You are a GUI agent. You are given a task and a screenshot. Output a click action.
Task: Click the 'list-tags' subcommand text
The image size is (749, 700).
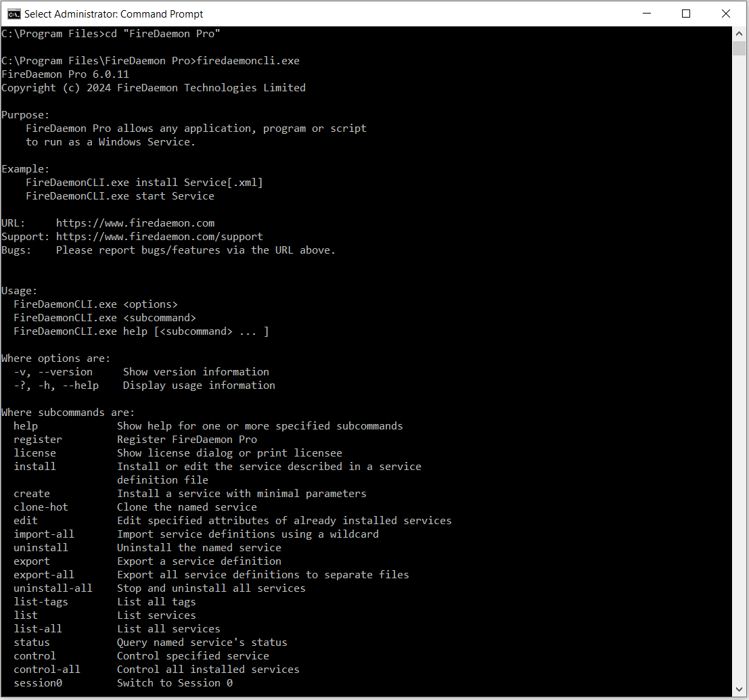click(x=41, y=602)
